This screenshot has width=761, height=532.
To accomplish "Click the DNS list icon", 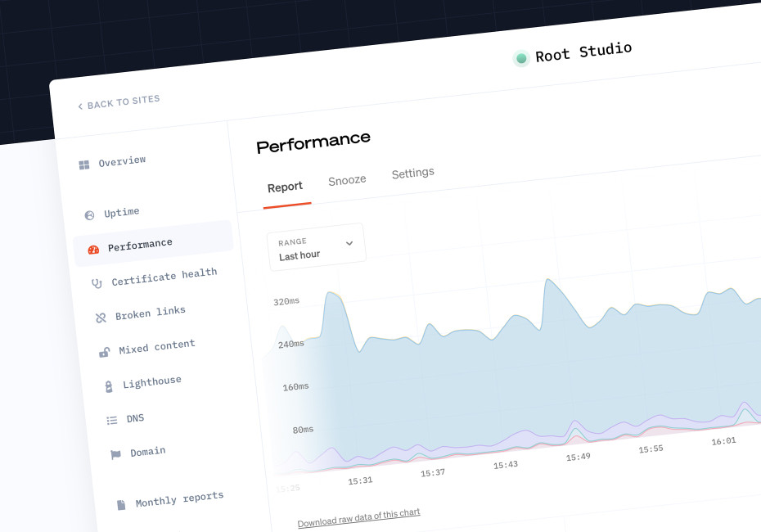I will pos(111,421).
